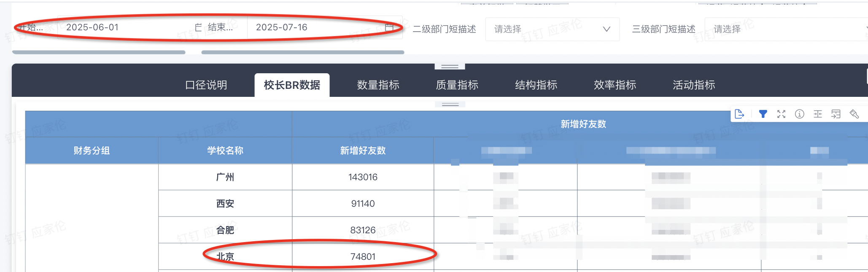Image resolution: width=868 pixels, height=272 pixels.
Task: Select the 西安 school cell
Action: [x=225, y=204]
